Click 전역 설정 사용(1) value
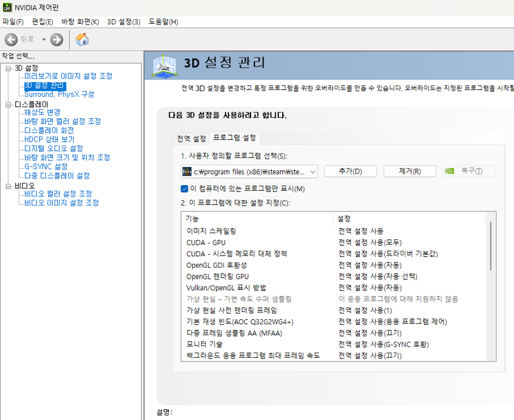The width and height of the screenshot is (514, 420). point(365,311)
